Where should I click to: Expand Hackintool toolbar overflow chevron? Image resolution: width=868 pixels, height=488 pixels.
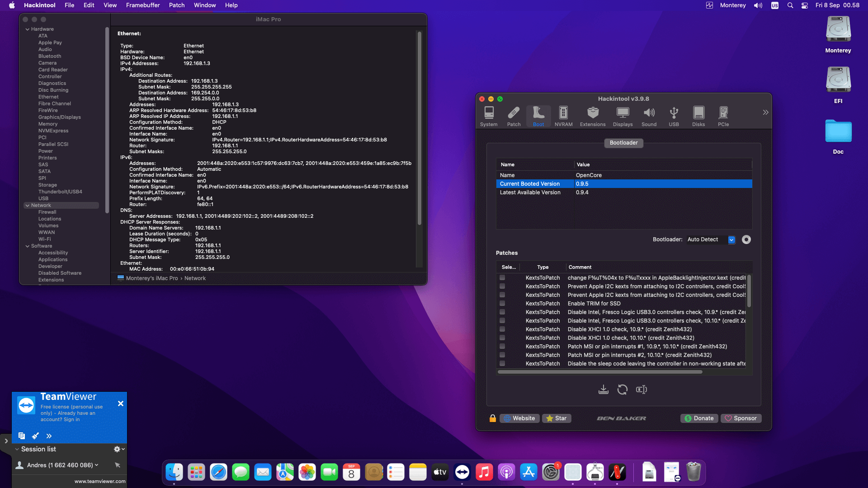point(765,113)
